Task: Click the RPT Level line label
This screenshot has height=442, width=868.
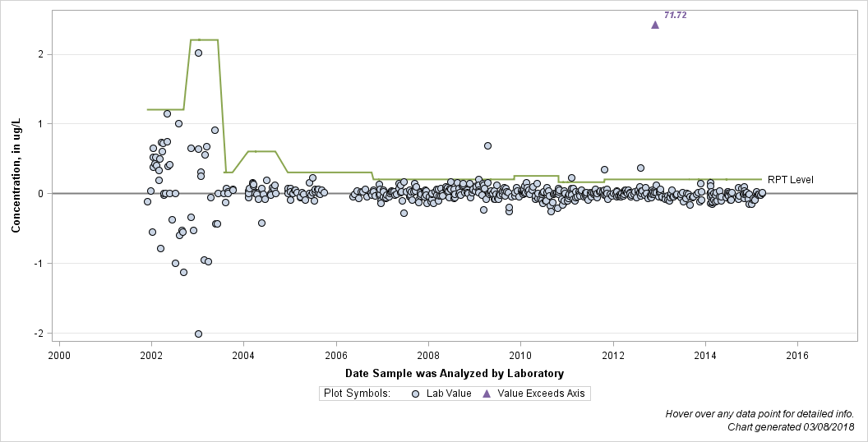Action: tap(791, 180)
